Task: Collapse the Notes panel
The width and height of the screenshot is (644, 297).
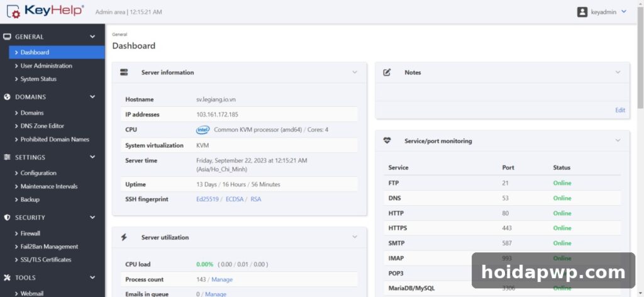Action: pyautogui.click(x=618, y=72)
